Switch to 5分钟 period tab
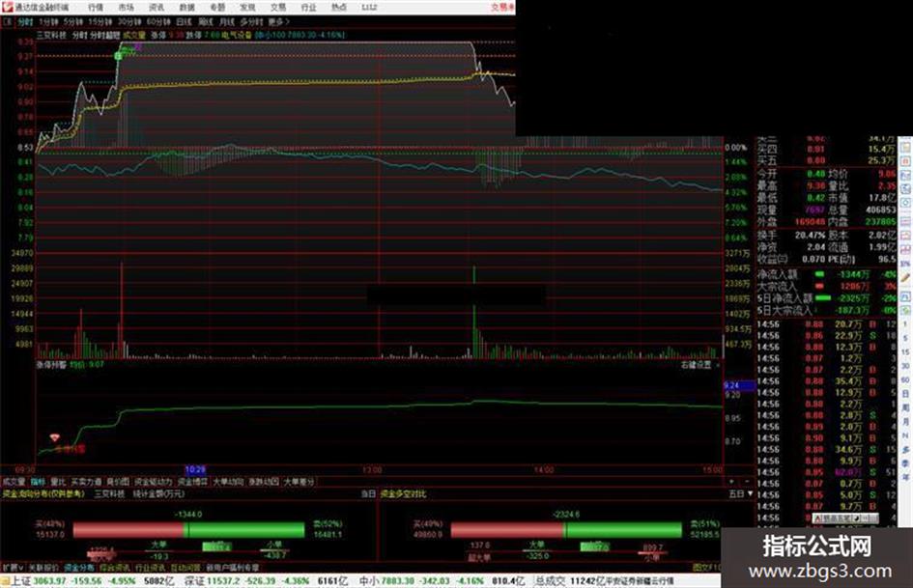 (72, 22)
